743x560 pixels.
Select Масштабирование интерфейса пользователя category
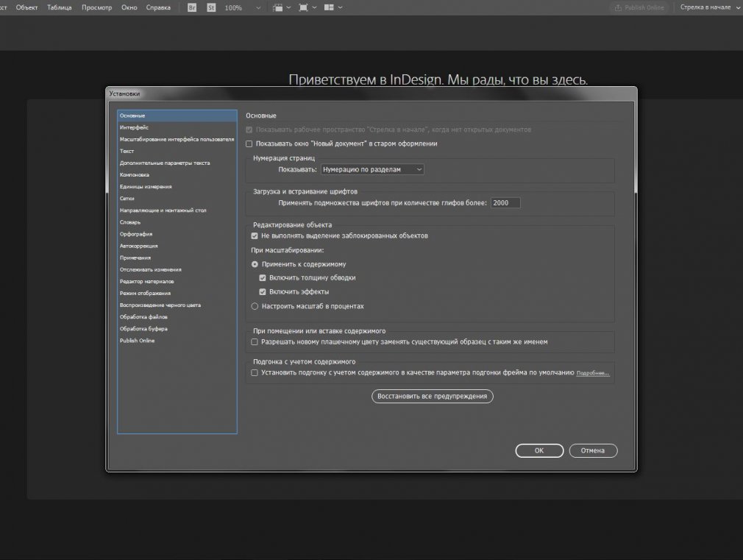(177, 139)
